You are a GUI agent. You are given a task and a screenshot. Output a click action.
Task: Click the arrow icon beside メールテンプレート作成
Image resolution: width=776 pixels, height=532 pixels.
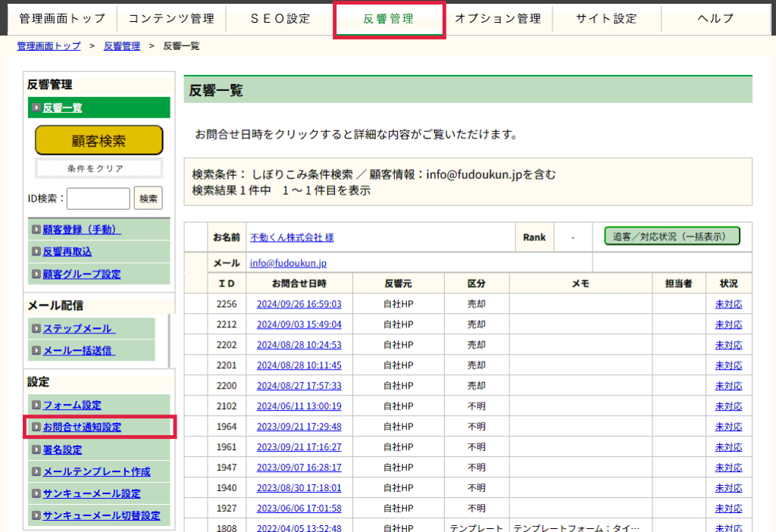[36, 471]
